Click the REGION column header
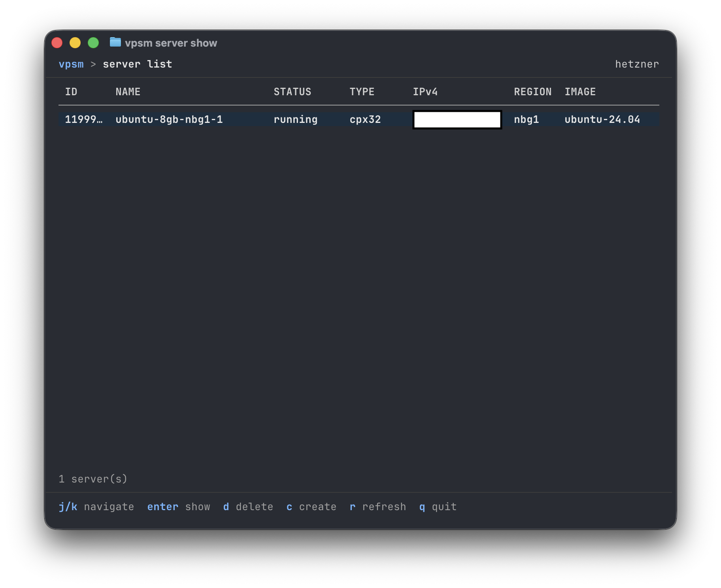The width and height of the screenshot is (721, 588). [533, 92]
